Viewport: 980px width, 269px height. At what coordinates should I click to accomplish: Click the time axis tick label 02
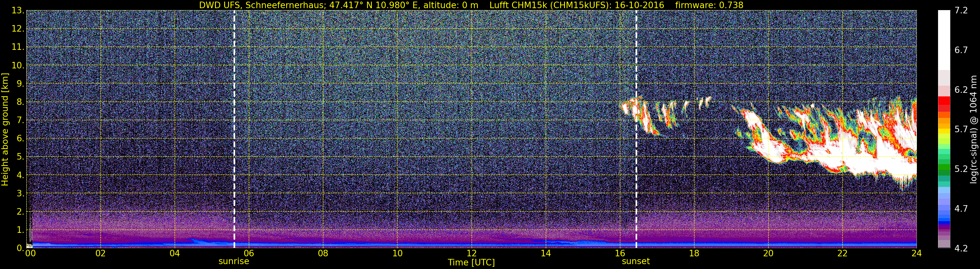(101, 253)
